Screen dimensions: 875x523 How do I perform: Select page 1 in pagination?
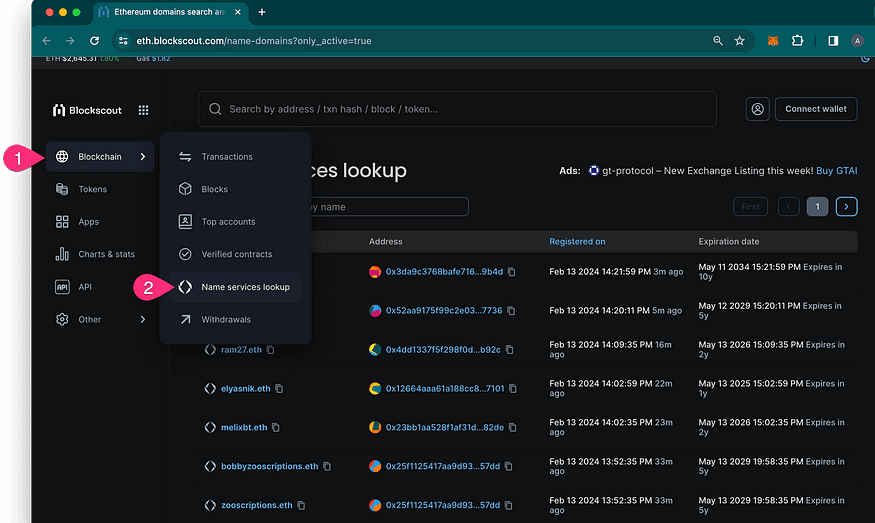(818, 207)
